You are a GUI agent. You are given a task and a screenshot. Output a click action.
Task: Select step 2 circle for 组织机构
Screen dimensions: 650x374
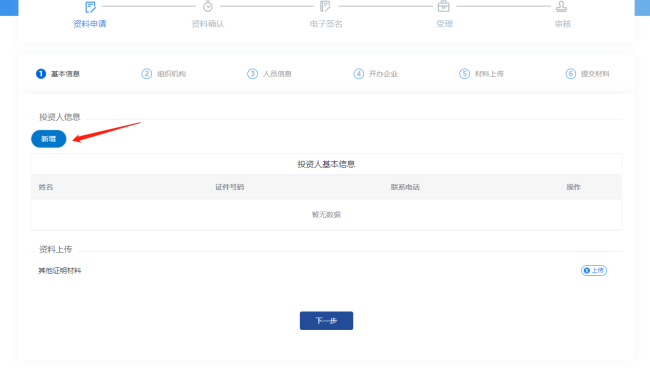pos(146,74)
